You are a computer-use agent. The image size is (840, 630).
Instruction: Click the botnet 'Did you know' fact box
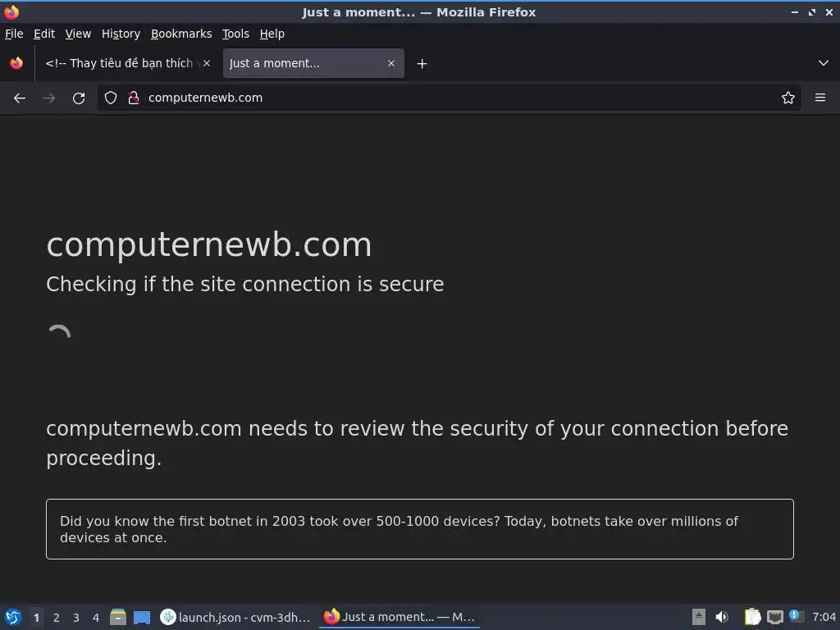coord(420,529)
